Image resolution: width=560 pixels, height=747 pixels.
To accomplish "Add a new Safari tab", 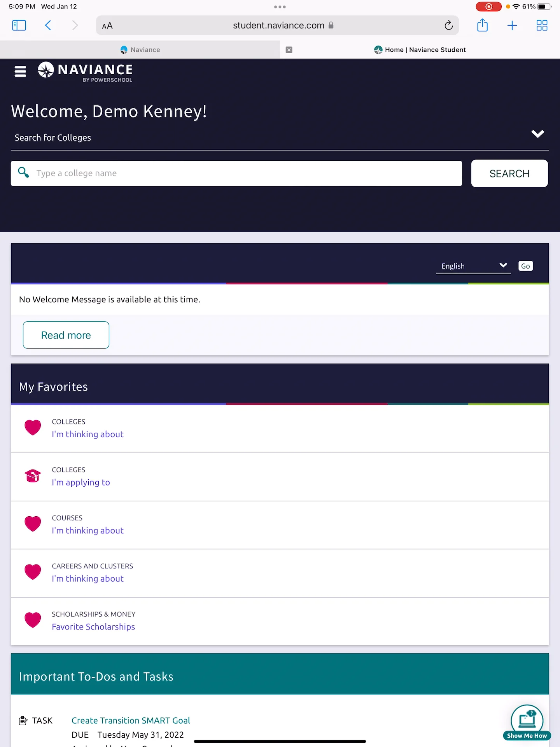I will [x=512, y=25].
